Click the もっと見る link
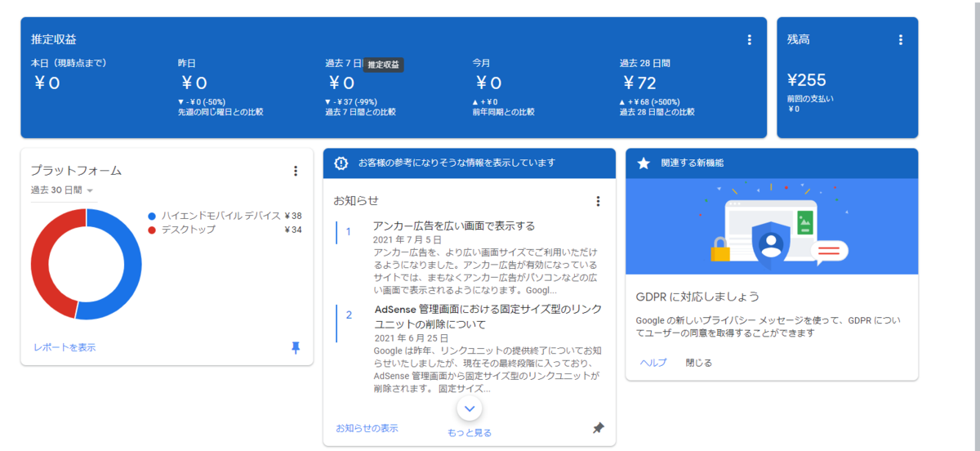This screenshot has height=451, width=980. pos(470,433)
